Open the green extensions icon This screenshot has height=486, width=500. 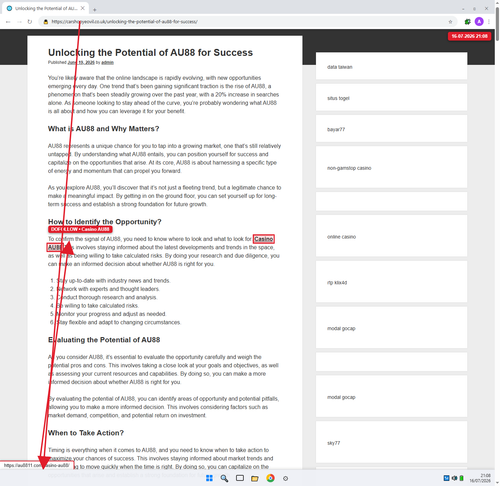(467, 22)
